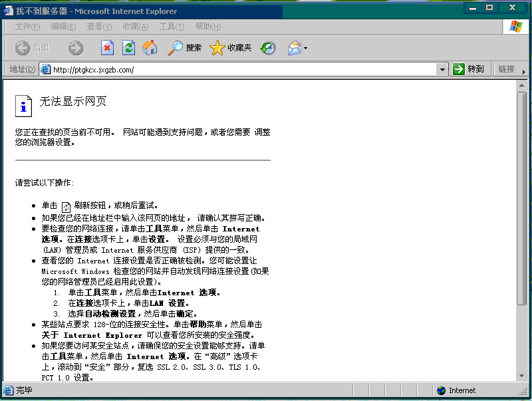Click the Back arrow icon
Image resolution: width=532 pixels, height=401 pixels.
(x=23, y=48)
